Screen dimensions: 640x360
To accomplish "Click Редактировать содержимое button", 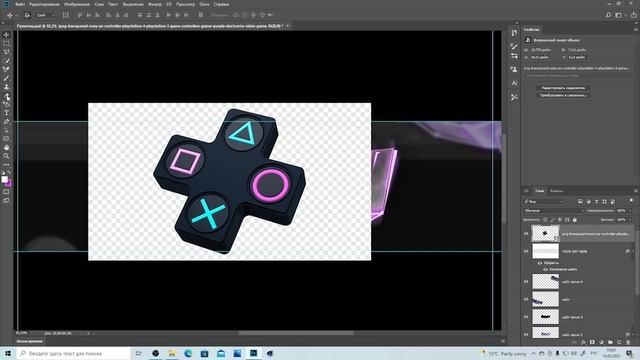I will [563, 88].
